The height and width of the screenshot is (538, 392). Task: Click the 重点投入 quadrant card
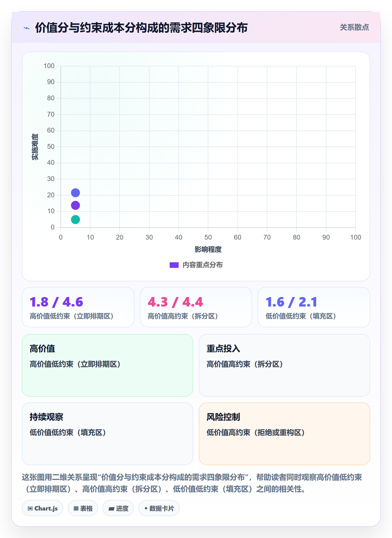point(284,365)
